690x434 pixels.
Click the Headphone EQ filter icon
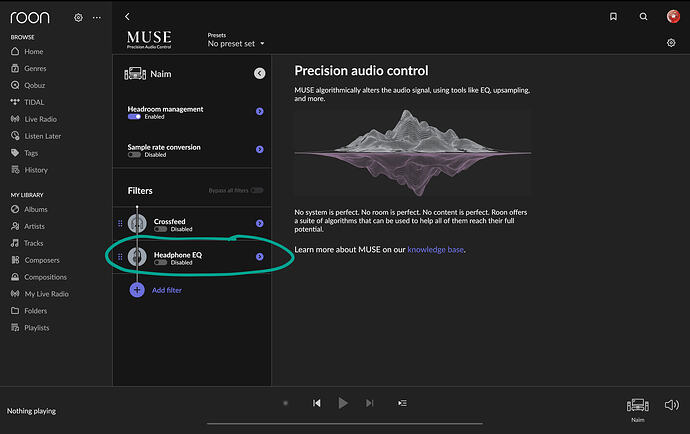click(137, 257)
